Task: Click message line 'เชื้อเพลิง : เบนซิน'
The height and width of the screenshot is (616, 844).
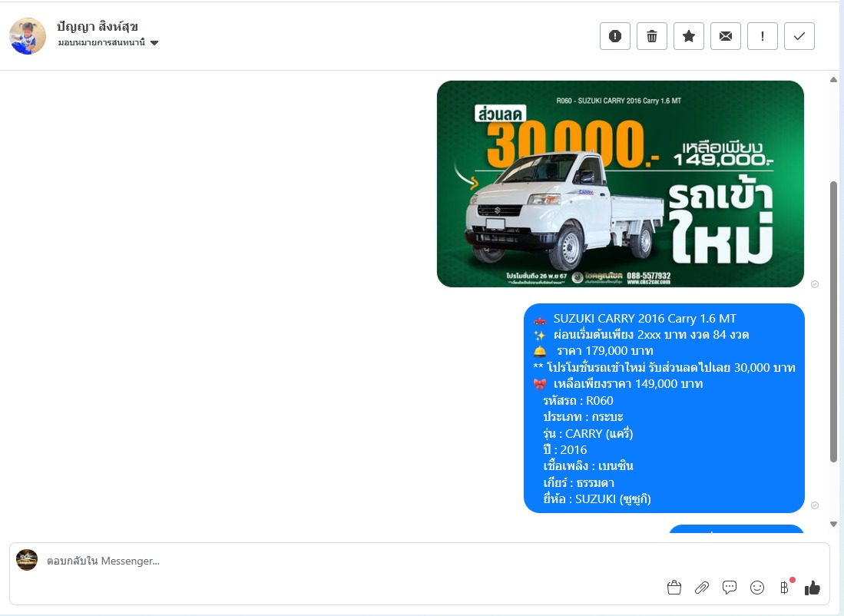Action: coord(587,465)
